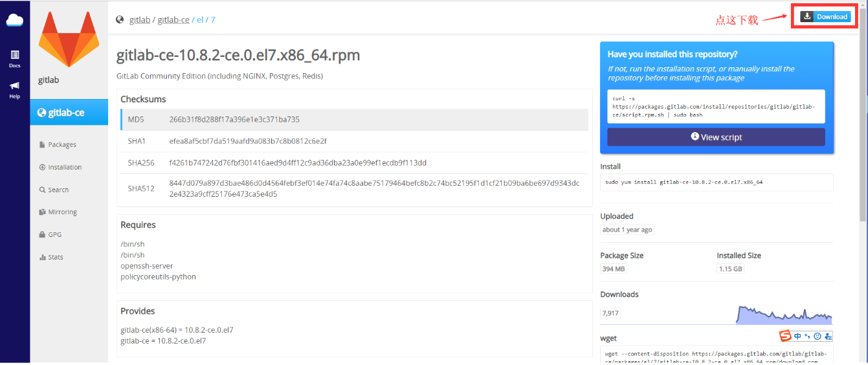
Task: Open Installation in the sidebar
Action: click(x=60, y=168)
